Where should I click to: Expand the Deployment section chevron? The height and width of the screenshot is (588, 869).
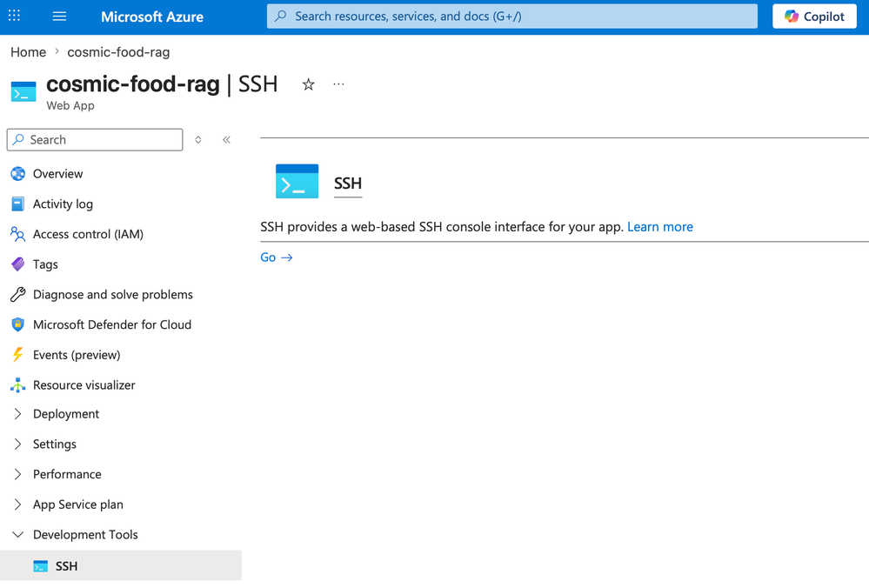[17, 414]
